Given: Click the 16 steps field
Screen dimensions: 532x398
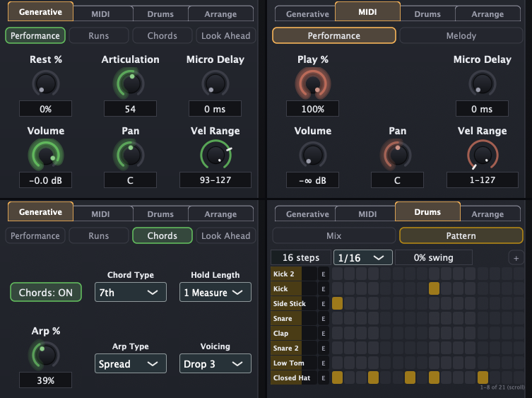Looking at the screenshot, I should [x=301, y=258].
